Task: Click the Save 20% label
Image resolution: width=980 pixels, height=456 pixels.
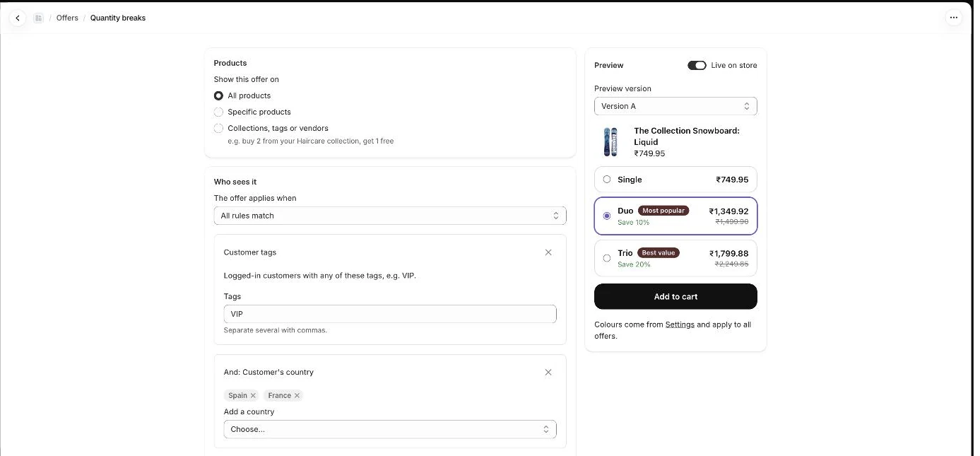Action: click(634, 265)
